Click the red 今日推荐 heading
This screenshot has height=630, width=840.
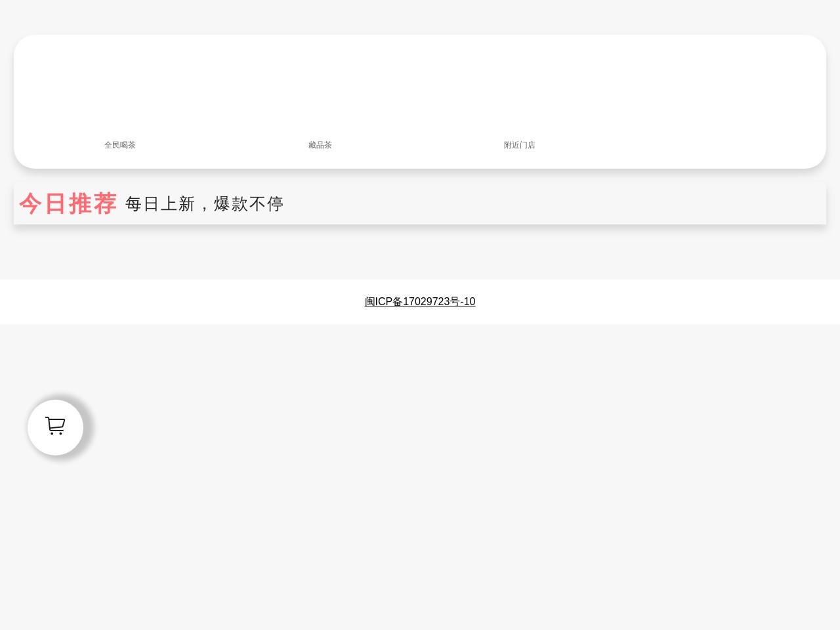68,203
